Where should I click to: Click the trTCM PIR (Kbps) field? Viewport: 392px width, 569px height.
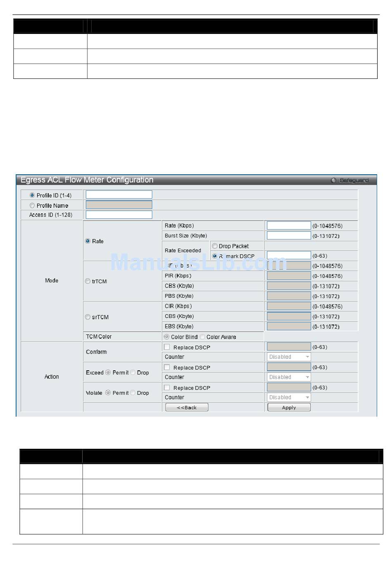[x=289, y=275]
